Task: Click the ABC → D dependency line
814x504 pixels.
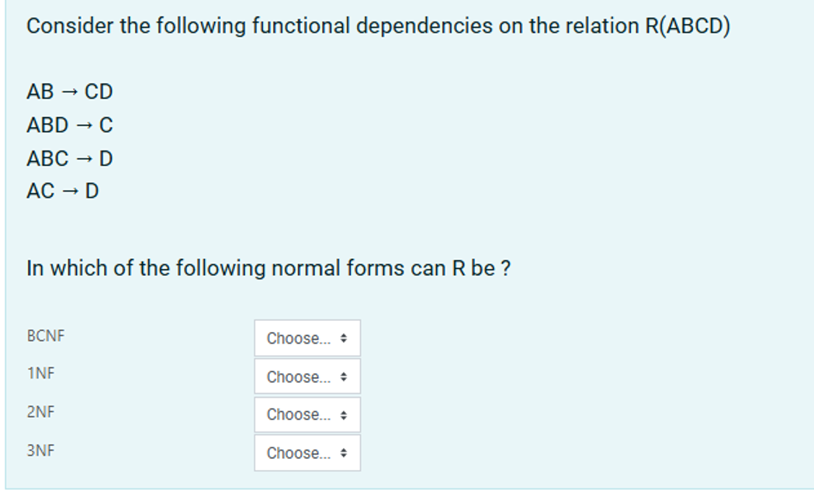Action: (x=70, y=159)
